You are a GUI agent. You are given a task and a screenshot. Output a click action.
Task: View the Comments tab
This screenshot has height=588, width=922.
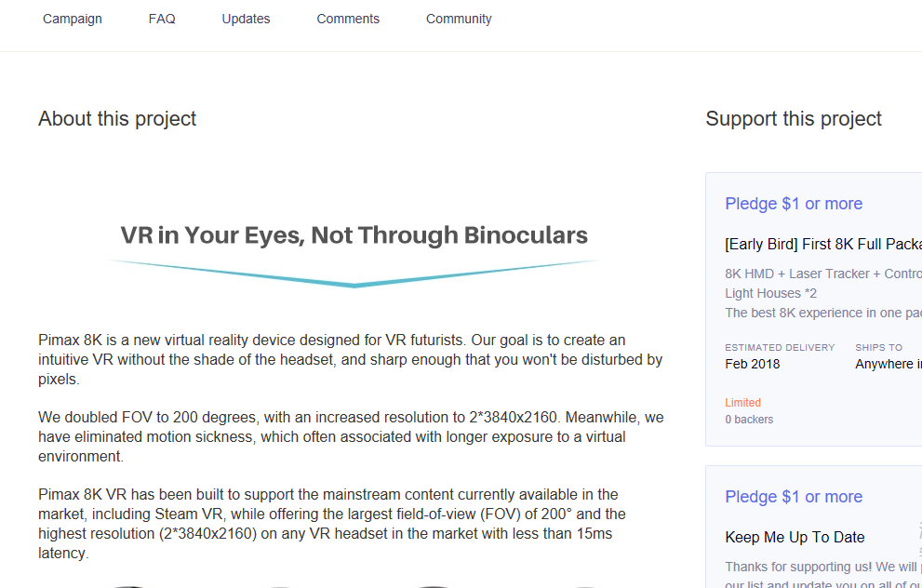(x=348, y=19)
